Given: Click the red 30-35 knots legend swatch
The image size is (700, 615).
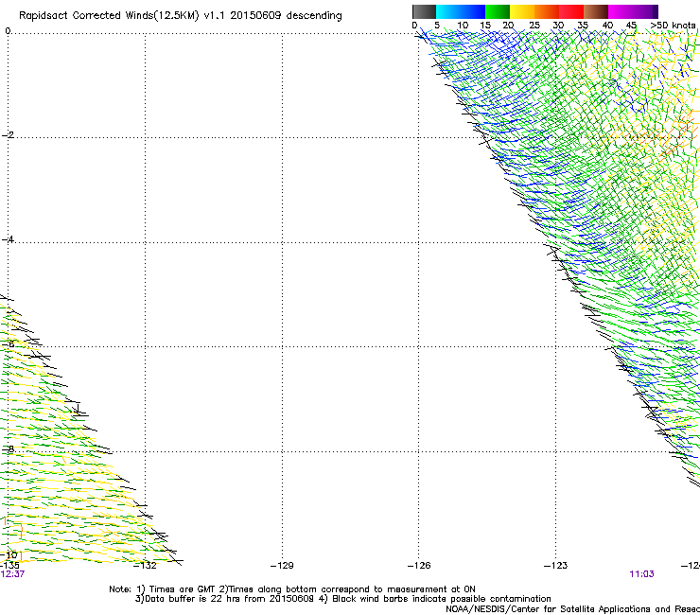Looking at the screenshot, I should [571, 11].
